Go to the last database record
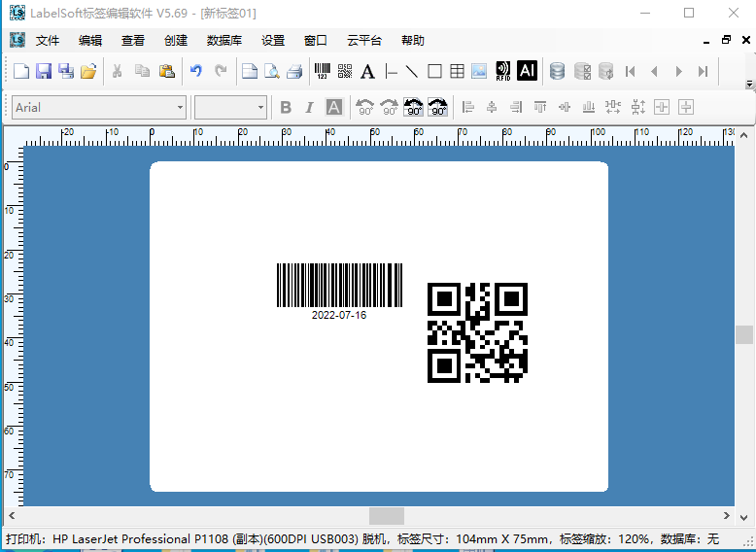Viewport: 756px width, 552px height. tap(703, 71)
